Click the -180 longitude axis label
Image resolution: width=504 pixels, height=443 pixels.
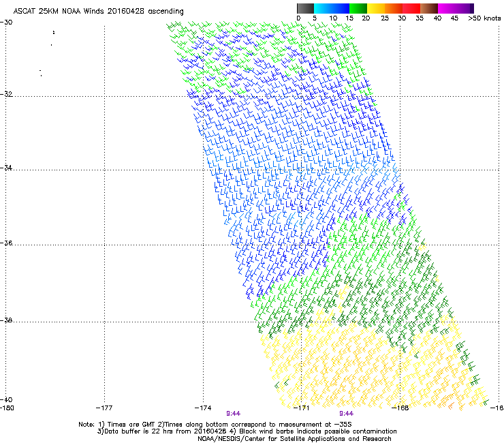pyautogui.click(x=7, y=408)
